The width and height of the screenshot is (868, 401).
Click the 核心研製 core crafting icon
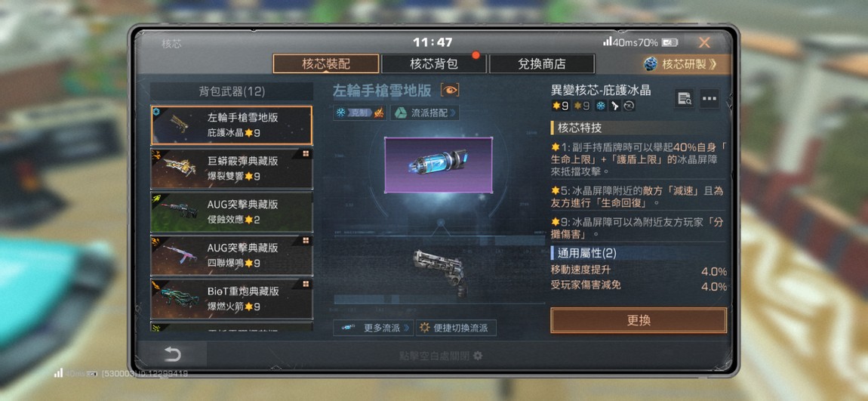tap(651, 64)
